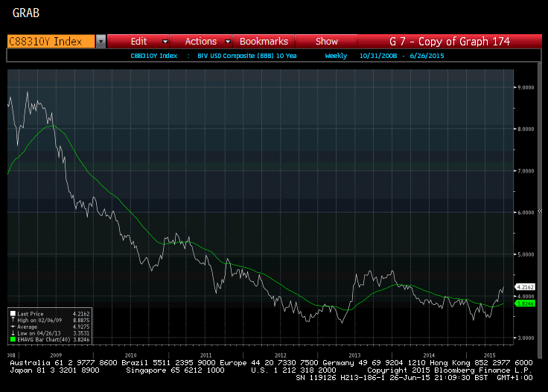548x392 pixels.
Task: Select the Average 4.9275 legend value
Action: (x=81, y=327)
